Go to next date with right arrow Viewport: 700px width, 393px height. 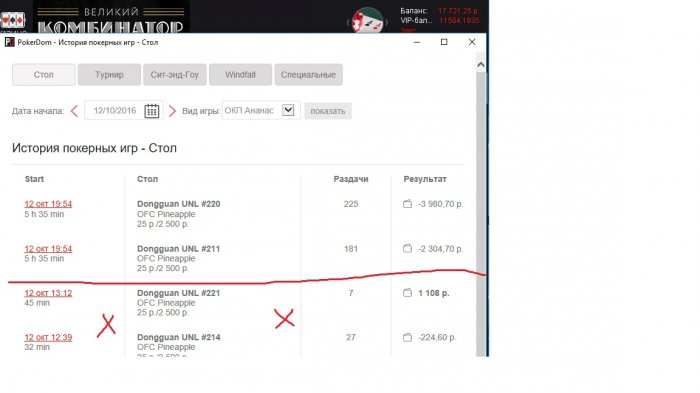point(172,111)
